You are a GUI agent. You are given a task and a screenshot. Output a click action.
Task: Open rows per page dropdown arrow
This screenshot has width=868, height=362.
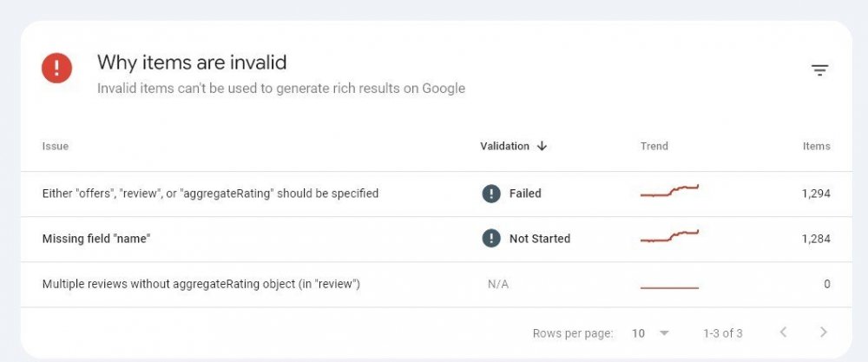[664, 332]
